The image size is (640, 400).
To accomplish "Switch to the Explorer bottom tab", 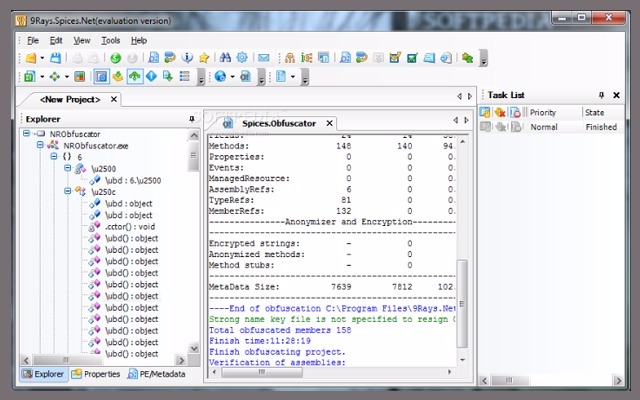I will point(43,374).
